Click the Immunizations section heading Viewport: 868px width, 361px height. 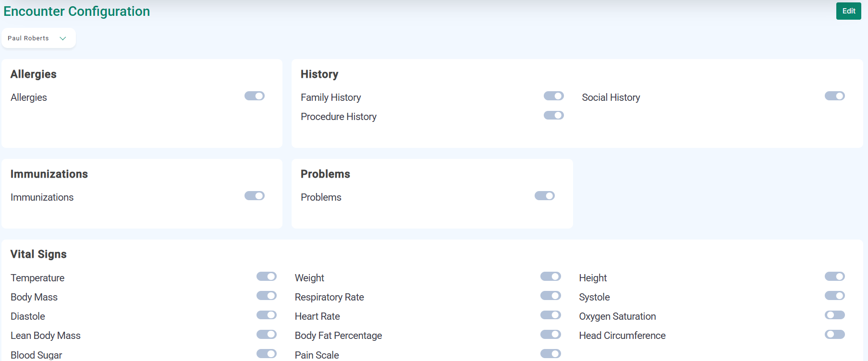click(x=49, y=174)
